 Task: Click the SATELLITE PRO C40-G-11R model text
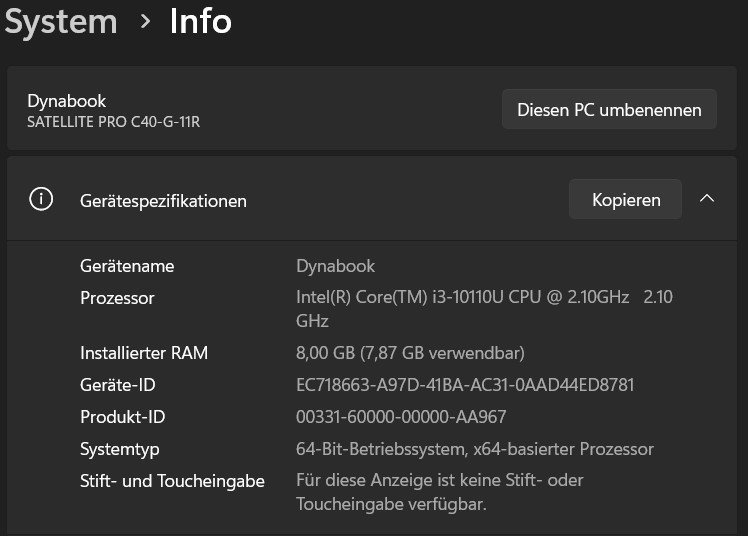(x=120, y=122)
